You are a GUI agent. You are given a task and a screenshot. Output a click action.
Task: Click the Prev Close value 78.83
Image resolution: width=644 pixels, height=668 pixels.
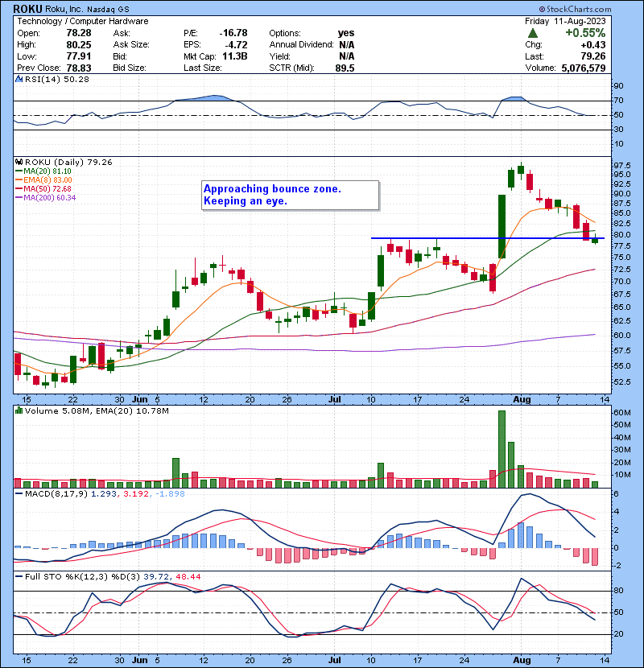79,68
